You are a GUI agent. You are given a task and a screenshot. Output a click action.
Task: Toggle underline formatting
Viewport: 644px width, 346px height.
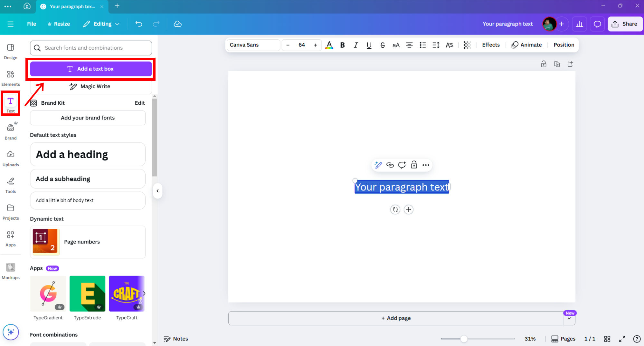pos(369,45)
